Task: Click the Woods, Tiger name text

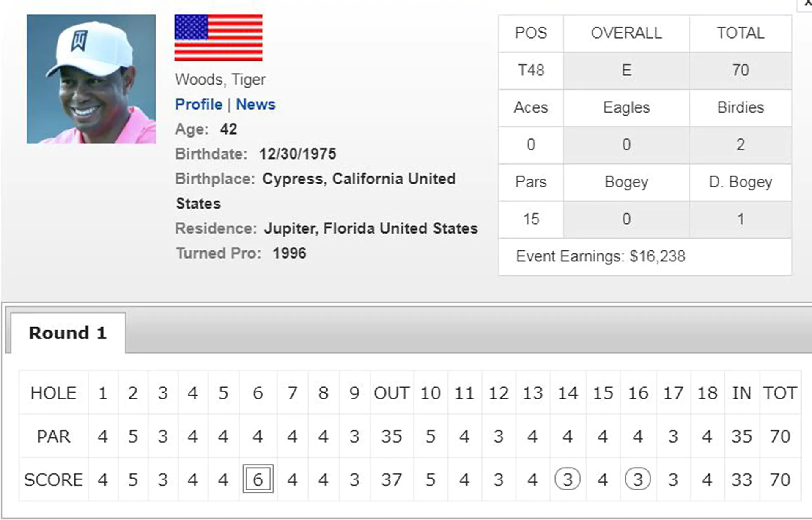Action: [x=220, y=80]
